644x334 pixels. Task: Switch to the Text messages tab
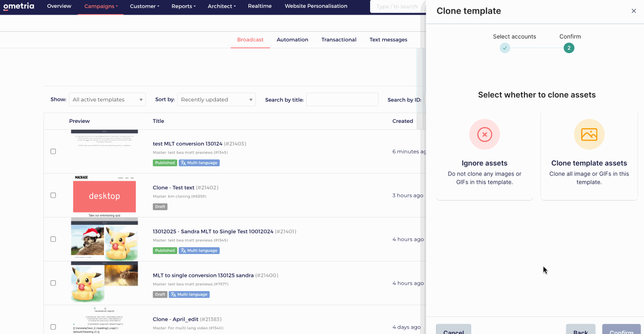[388, 40]
